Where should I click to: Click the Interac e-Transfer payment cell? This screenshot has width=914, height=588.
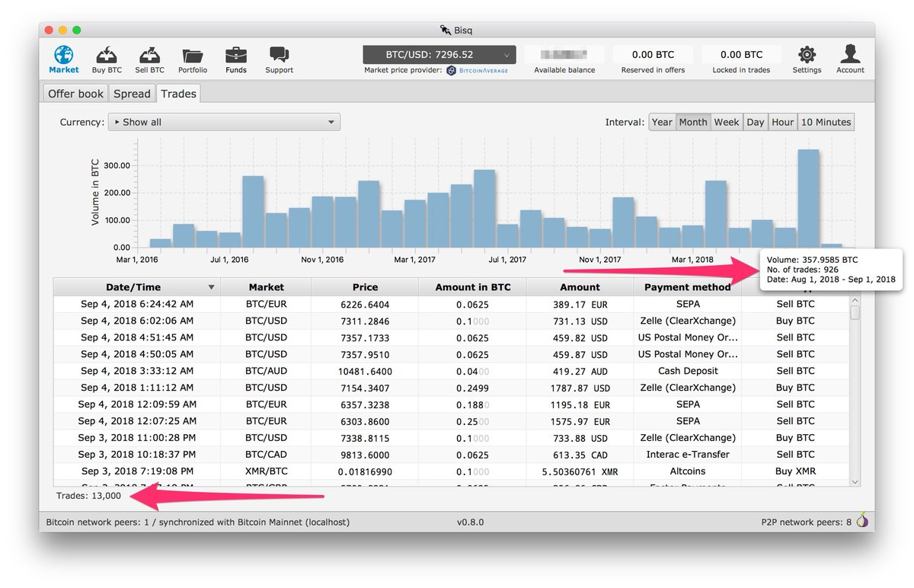click(687, 455)
